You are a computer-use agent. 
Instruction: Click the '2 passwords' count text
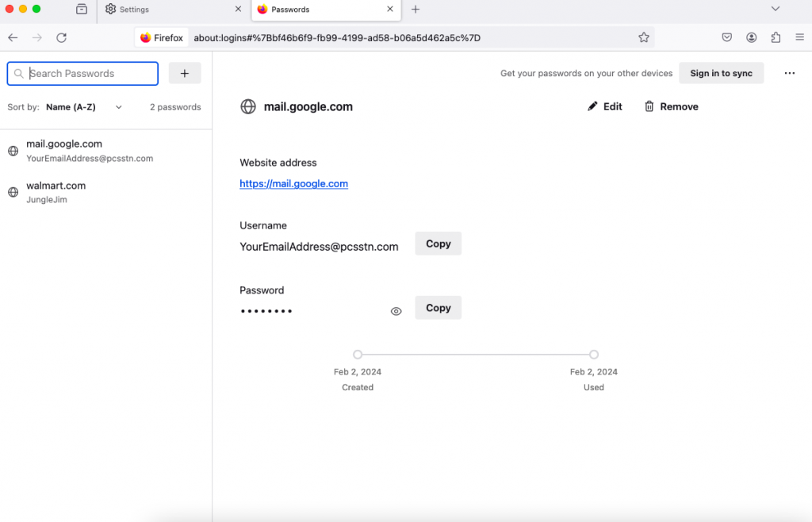coord(175,107)
